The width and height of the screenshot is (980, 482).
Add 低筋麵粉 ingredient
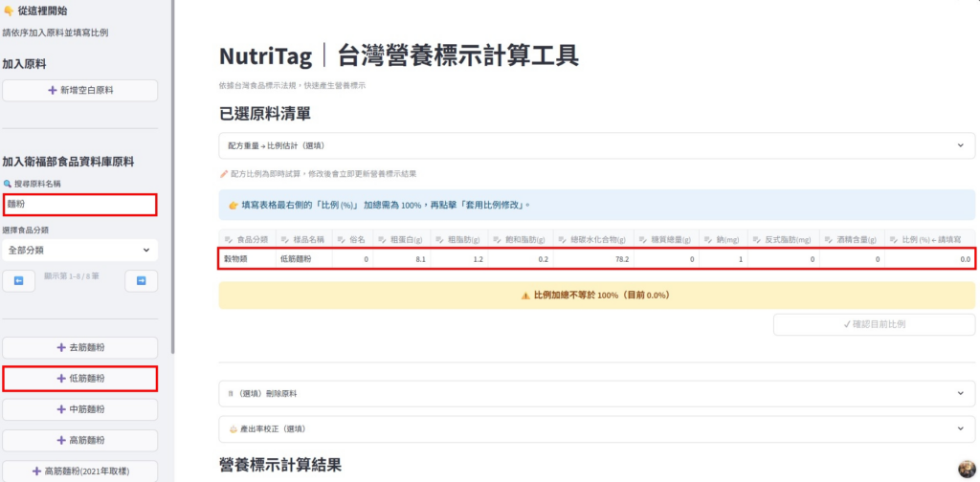80,379
